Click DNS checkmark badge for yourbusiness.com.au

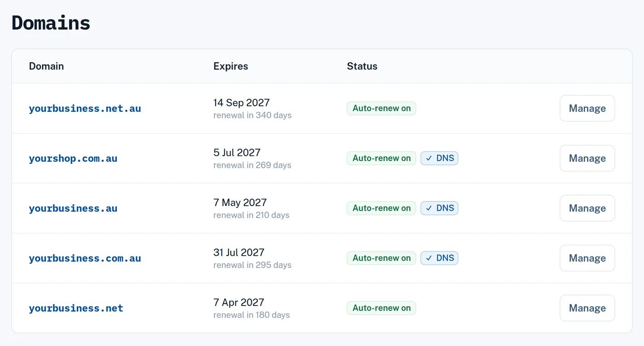[x=439, y=258]
